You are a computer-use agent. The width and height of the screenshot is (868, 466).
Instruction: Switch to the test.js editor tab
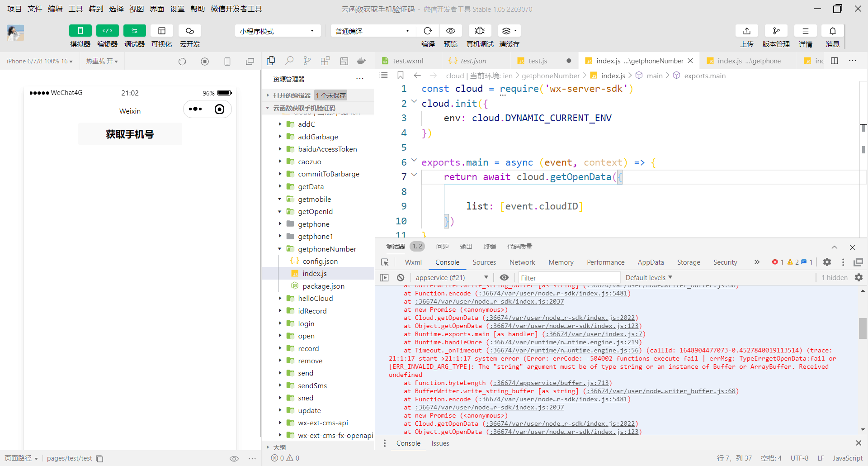point(538,61)
